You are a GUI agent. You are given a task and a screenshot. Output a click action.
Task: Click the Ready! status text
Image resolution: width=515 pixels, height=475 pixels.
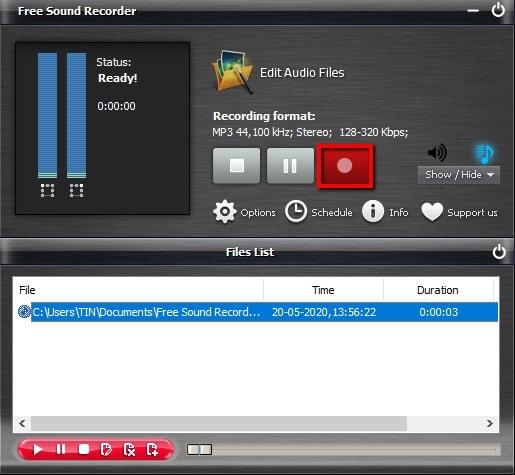118,78
